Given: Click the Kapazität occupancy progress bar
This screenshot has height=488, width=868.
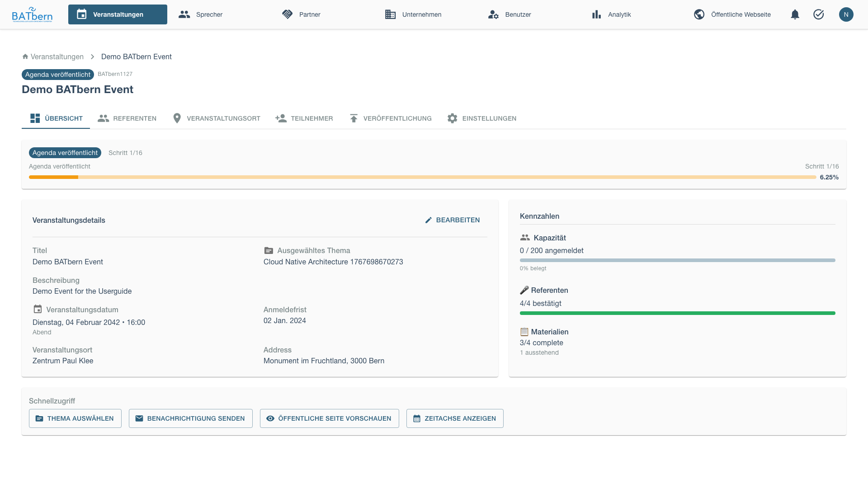Looking at the screenshot, I should tap(678, 260).
